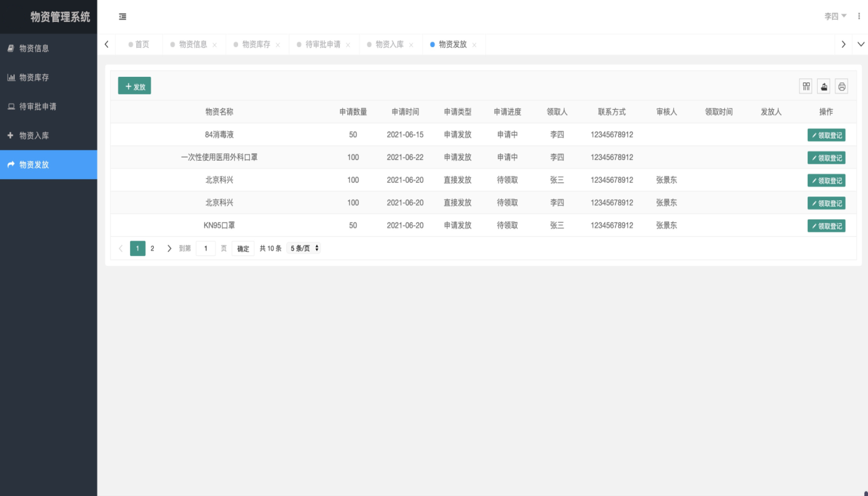
Task: Open 待审批申请 in the sidebar
Action: tap(48, 107)
